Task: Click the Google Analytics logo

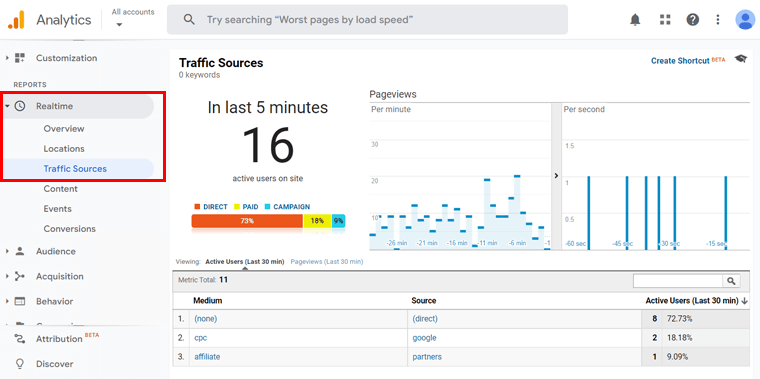Action: [16, 20]
